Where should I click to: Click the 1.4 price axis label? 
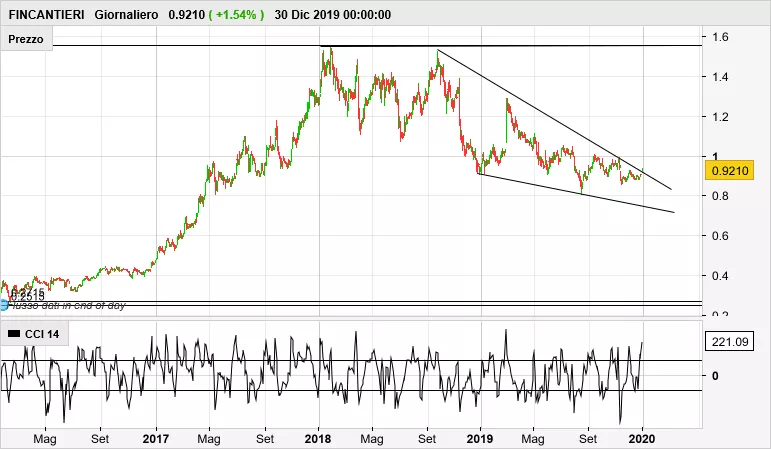(720, 77)
